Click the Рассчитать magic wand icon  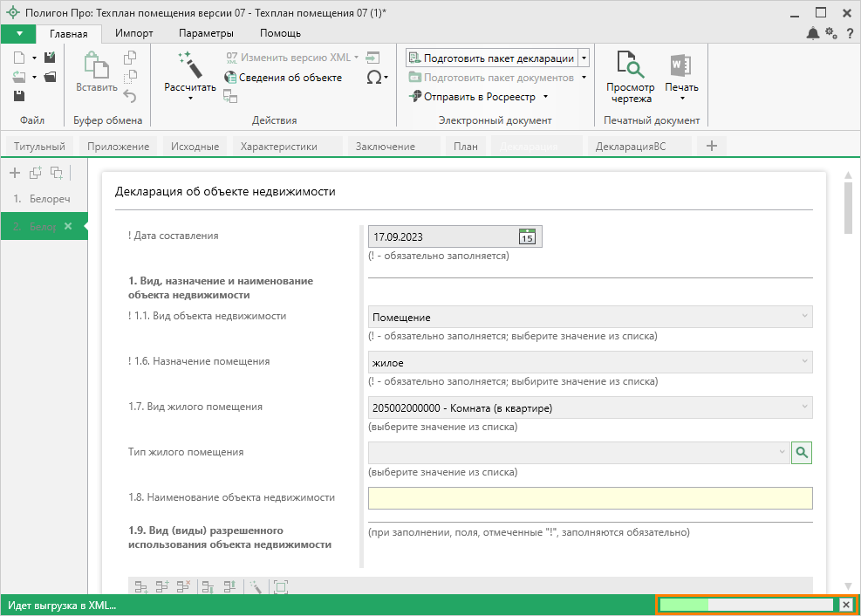[x=189, y=65]
